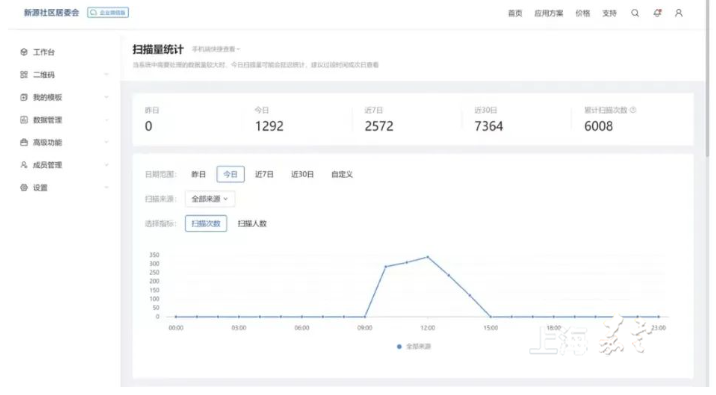This screenshot has width=716, height=395.
Task: Switch metric to 扫描人数
Action: pyautogui.click(x=252, y=223)
